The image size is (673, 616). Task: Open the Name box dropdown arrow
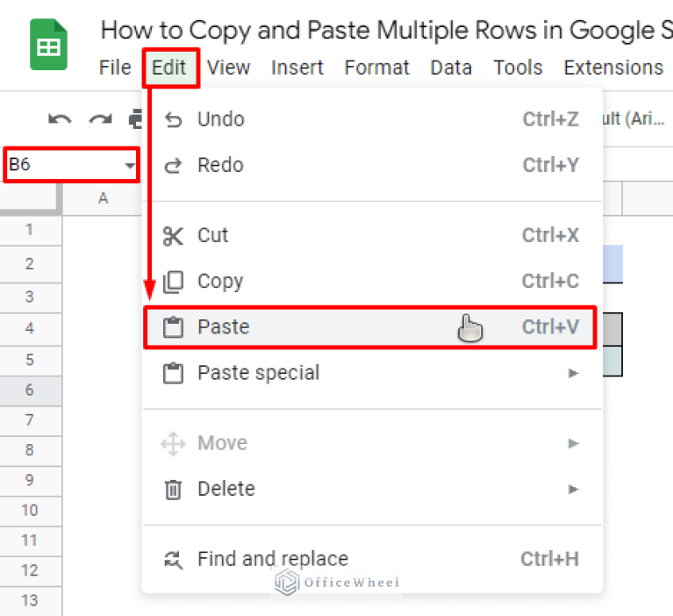(x=129, y=165)
